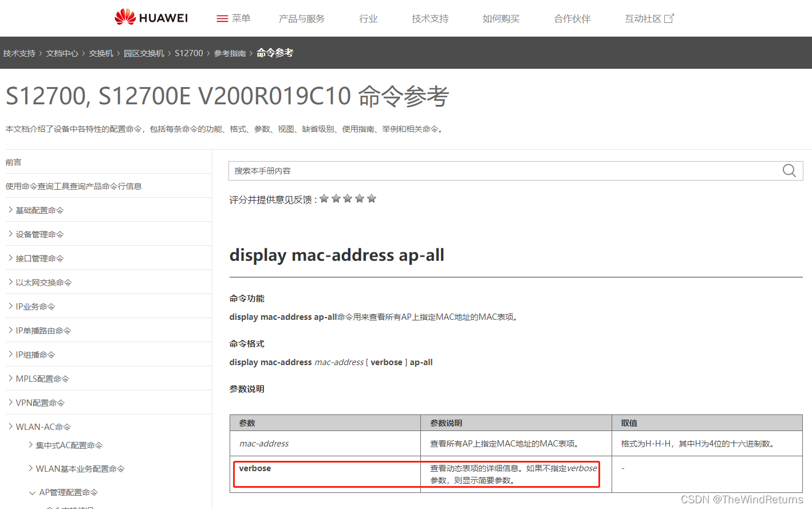Viewport: 812px width, 509px height.
Task: Click the Huawei logo
Action: [x=151, y=18]
